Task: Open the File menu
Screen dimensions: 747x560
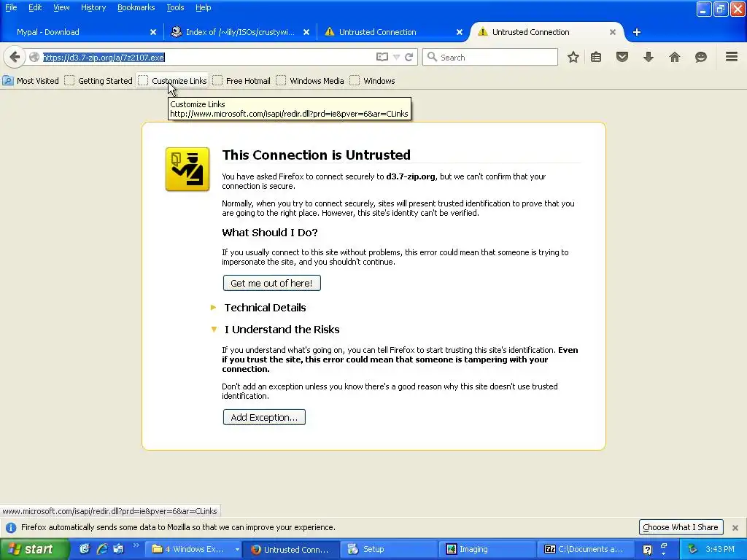Action: tap(11, 7)
